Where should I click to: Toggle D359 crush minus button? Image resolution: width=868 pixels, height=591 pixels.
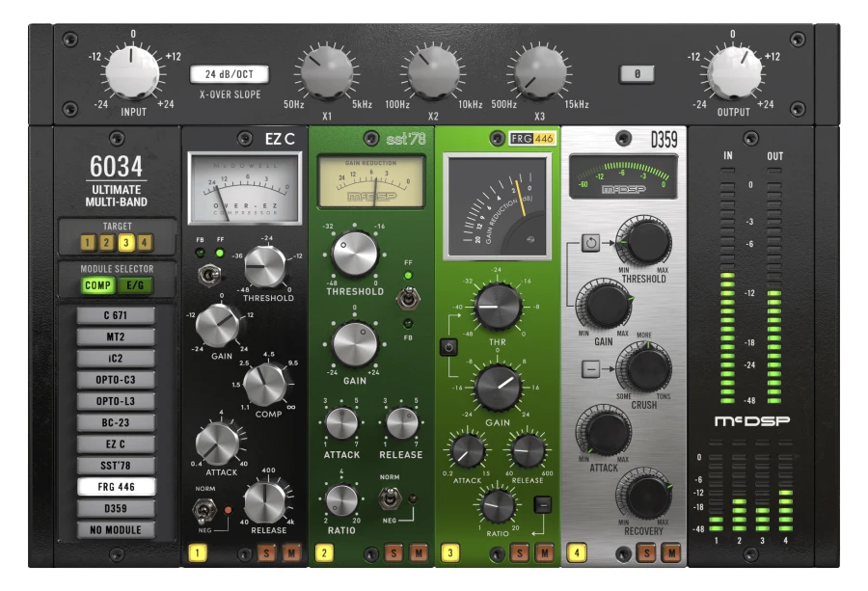(590, 368)
